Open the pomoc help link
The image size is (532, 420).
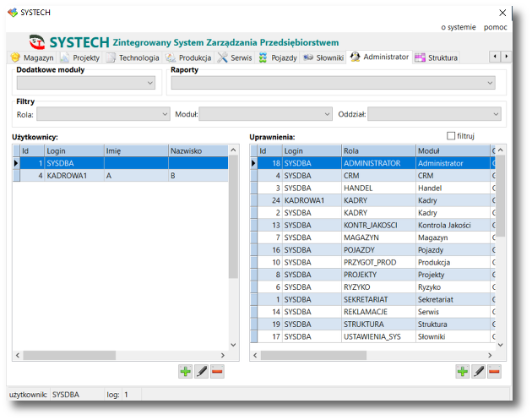pos(496,27)
